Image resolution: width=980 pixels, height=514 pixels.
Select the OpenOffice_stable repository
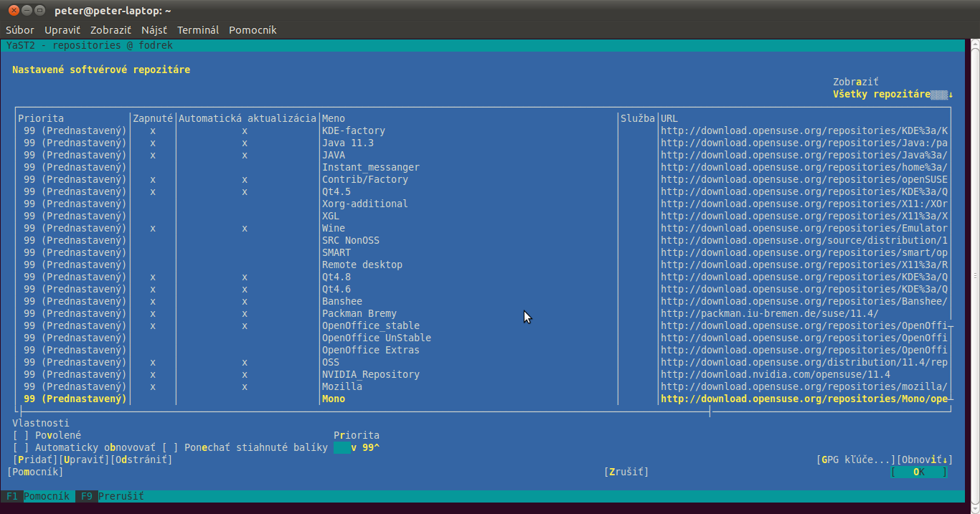coord(371,325)
